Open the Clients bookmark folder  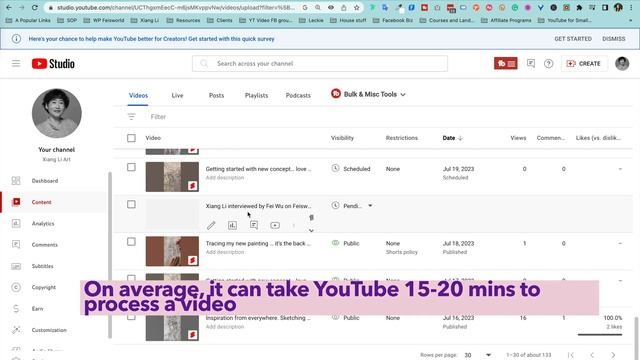tap(220, 20)
